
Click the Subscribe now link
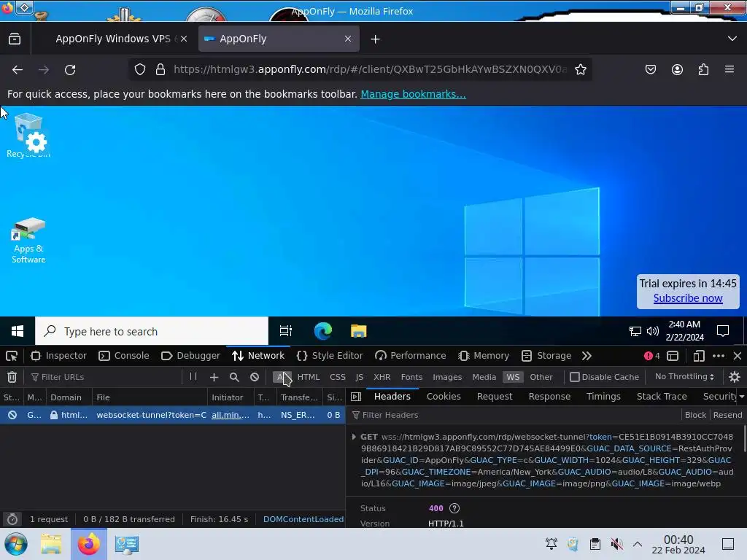point(687,298)
